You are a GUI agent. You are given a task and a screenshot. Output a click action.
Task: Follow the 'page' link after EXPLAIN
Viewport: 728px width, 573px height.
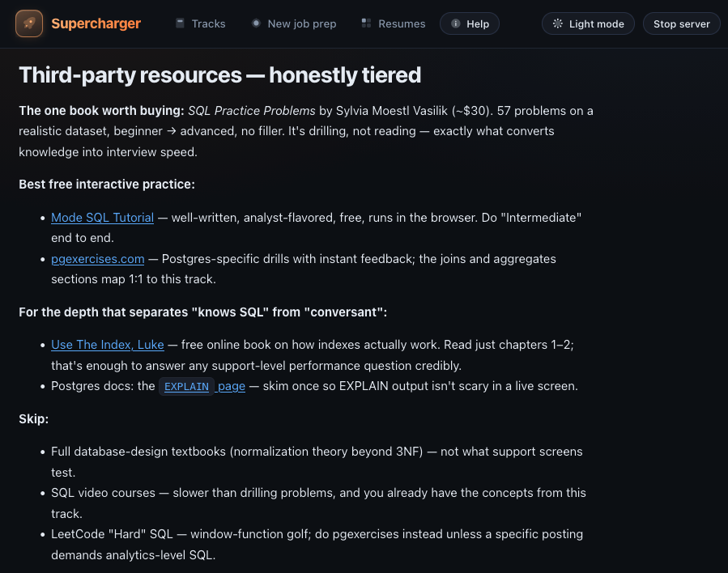coord(232,386)
